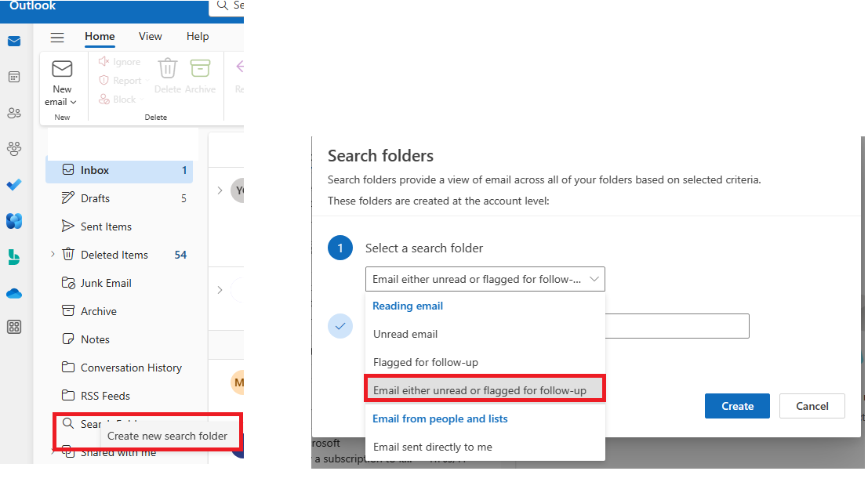Switch to the View ribbon tab
The image size is (868, 500).
coord(150,37)
